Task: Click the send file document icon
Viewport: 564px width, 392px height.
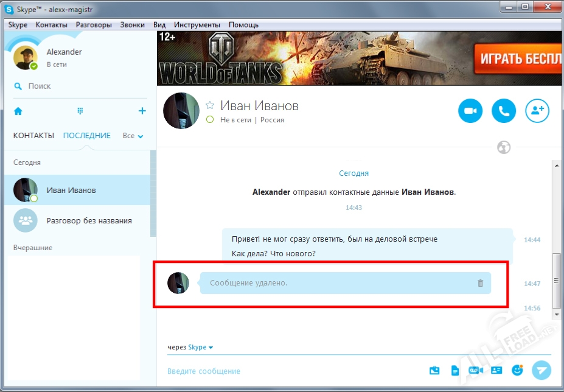Action: (454, 370)
